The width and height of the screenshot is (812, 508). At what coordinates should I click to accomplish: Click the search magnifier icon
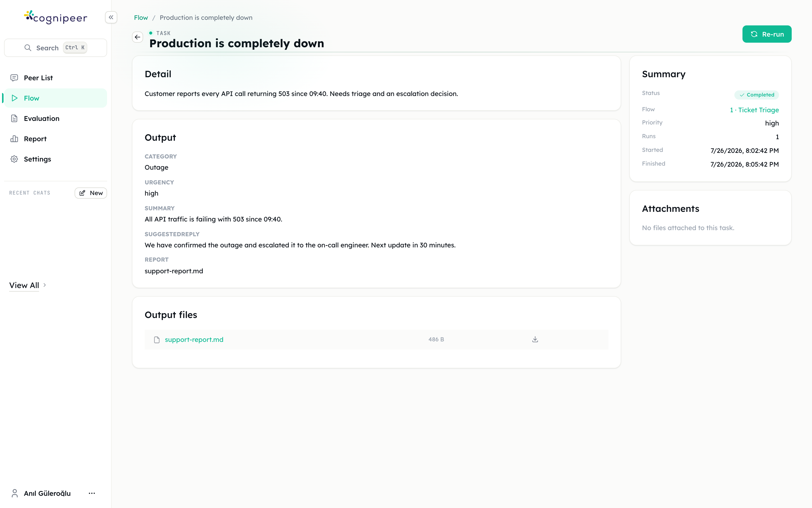pos(28,48)
